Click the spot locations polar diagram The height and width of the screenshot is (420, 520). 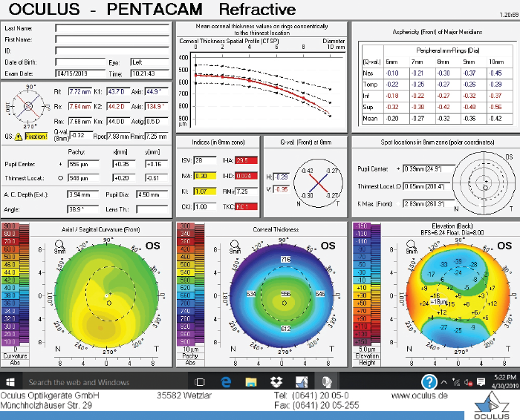[x=485, y=183]
